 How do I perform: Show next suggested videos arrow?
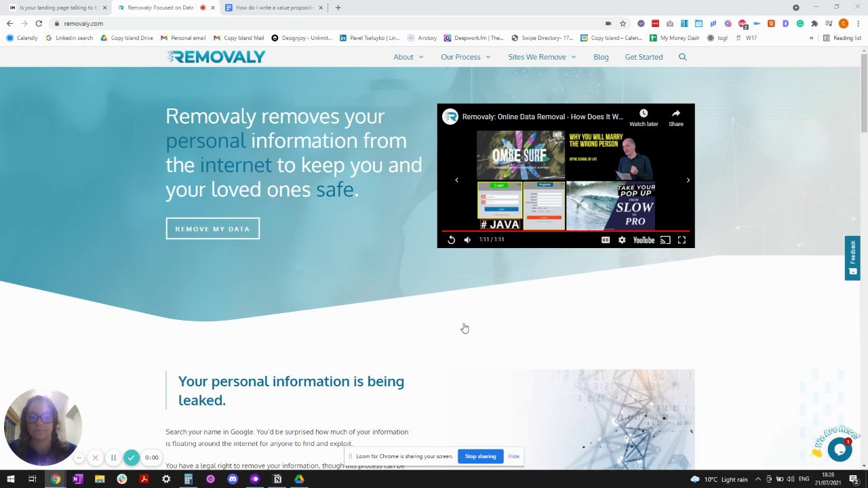click(688, 180)
